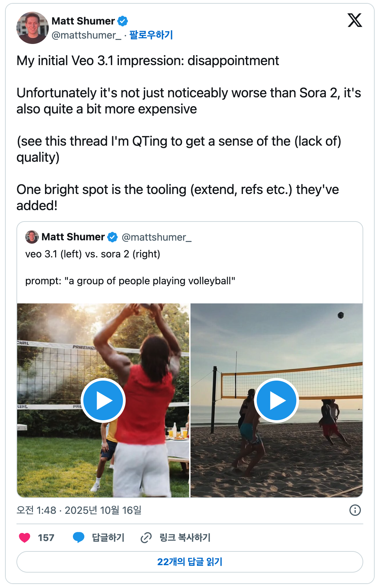Open the quoted tweet's volleyball prompt text
Viewport: 377px width, 588px height.
(130, 281)
